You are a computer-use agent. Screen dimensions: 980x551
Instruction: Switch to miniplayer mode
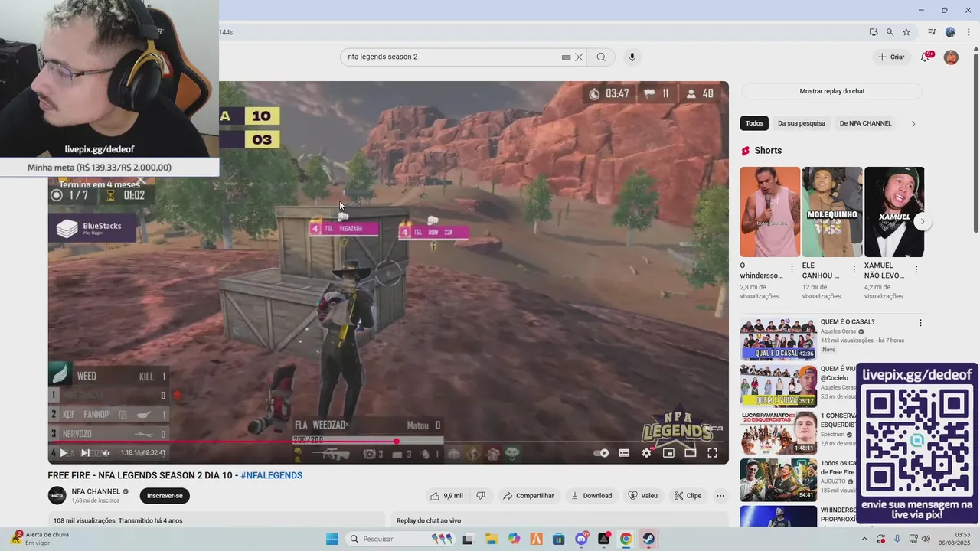pyautogui.click(x=668, y=453)
